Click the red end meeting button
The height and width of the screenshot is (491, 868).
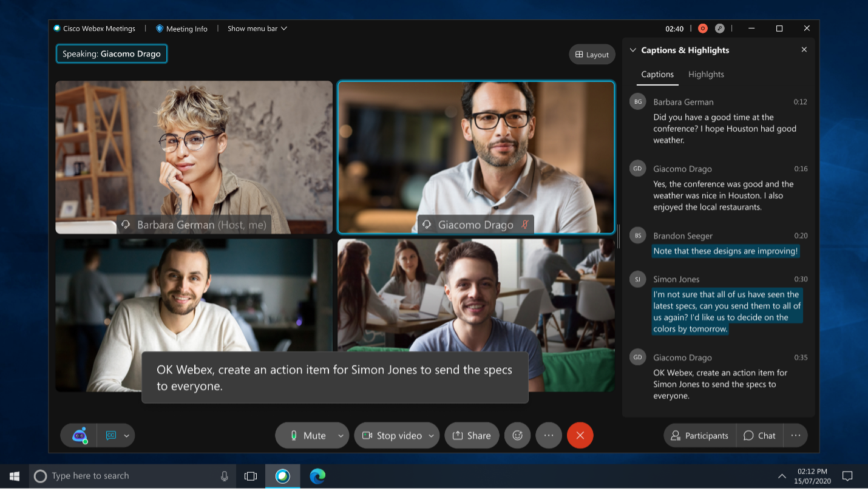click(x=580, y=435)
